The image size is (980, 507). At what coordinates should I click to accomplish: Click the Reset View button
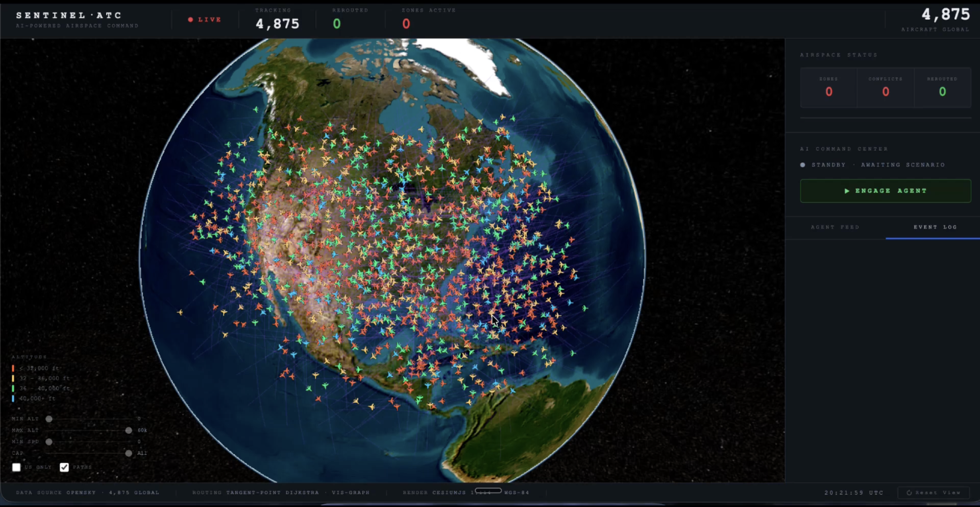934,493
